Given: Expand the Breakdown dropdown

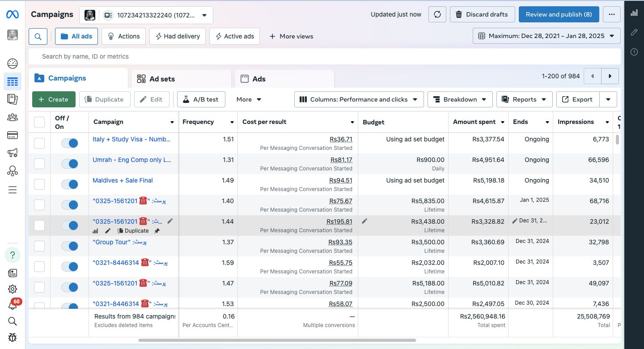Looking at the screenshot, I should coord(460,99).
